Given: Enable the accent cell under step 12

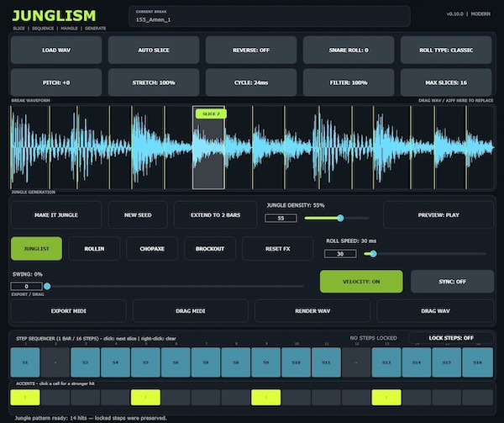Looking at the screenshot, I should pos(356,397).
